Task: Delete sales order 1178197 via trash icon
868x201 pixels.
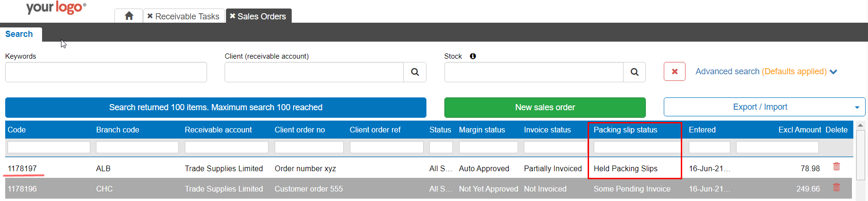Action: point(836,166)
